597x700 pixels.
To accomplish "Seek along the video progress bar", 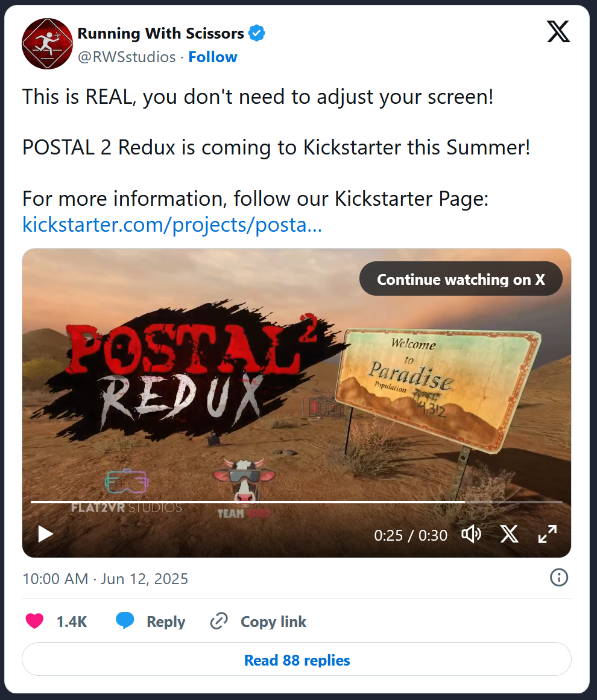I will pos(296,502).
